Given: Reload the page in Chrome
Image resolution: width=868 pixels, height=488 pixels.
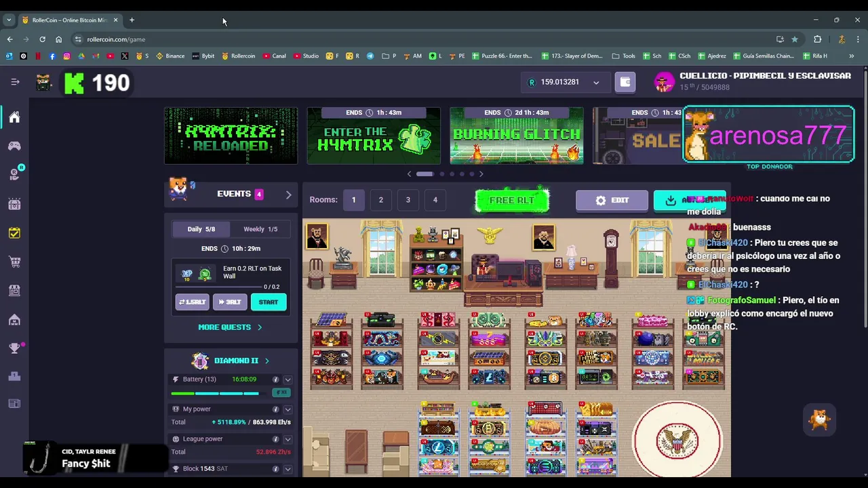Looking at the screenshot, I should (42, 39).
